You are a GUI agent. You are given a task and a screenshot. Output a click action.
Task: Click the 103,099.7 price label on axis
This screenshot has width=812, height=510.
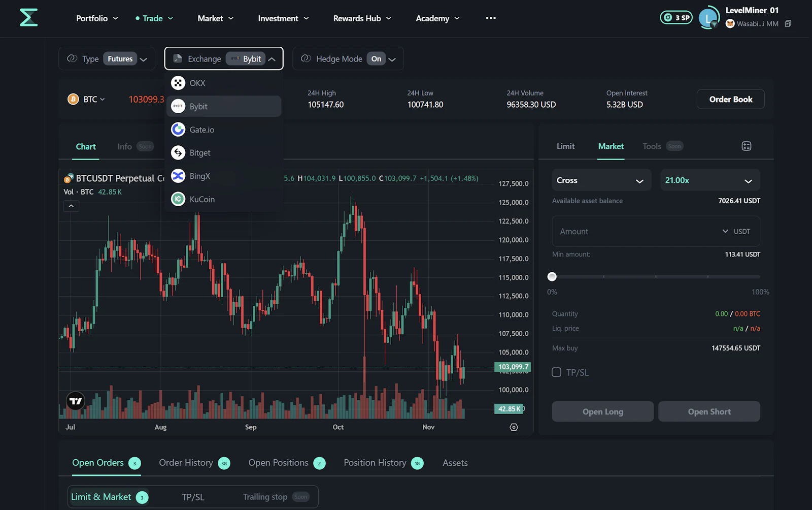pos(513,367)
